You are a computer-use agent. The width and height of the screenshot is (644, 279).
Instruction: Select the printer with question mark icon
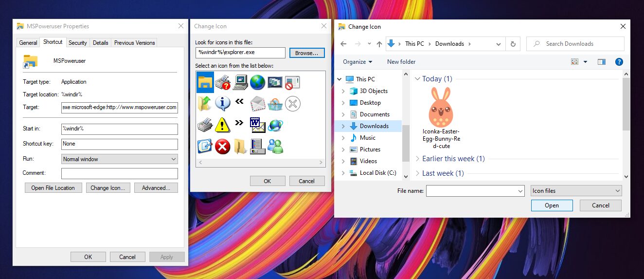click(223, 83)
